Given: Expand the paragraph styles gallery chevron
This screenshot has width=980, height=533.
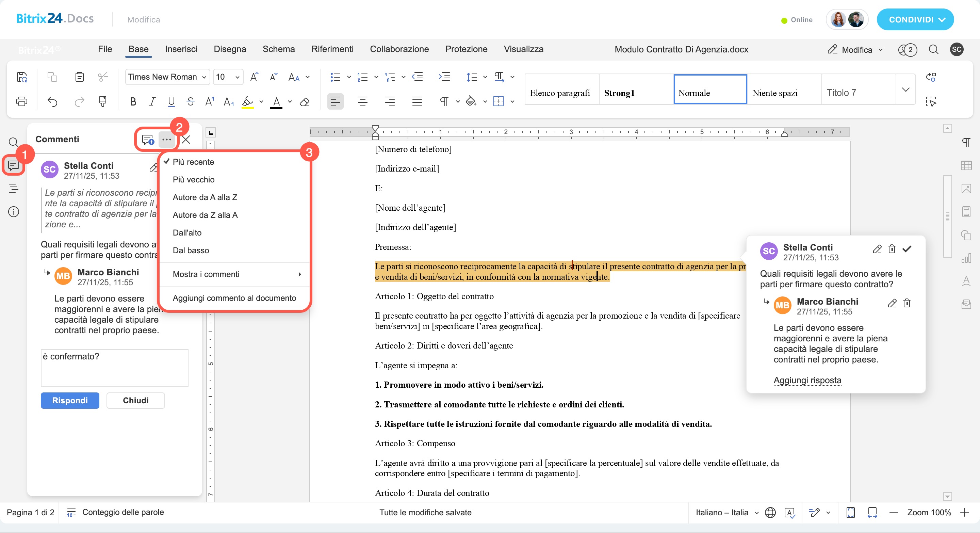Looking at the screenshot, I should tap(905, 90).
